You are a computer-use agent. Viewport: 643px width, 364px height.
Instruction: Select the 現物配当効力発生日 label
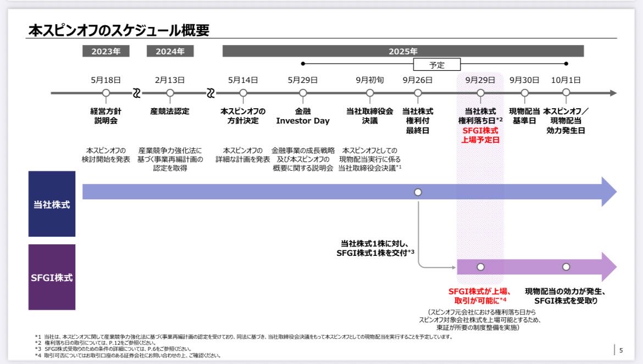tap(566, 121)
